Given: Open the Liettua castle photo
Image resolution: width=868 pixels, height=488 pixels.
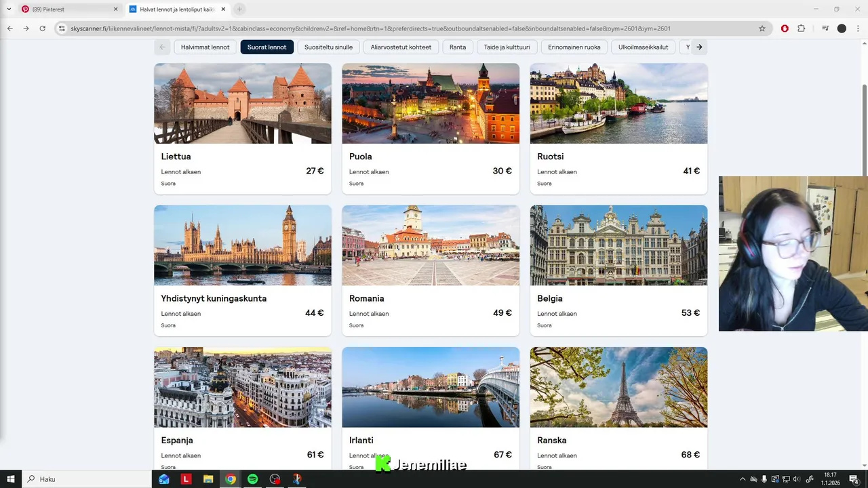Looking at the screenshot, I should 243,103.
